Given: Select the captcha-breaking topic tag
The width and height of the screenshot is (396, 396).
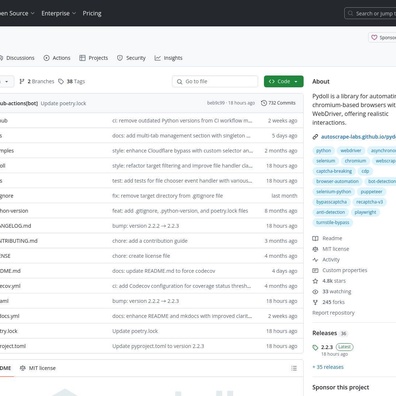Looking at the screenshot, I should point(334,171).
